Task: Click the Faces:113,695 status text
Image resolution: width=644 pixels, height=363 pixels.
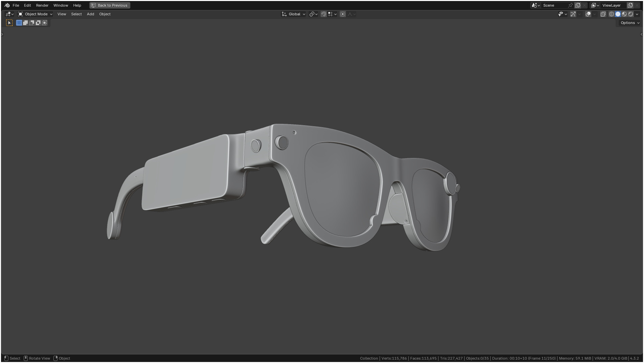Action: tap(423, 358)
